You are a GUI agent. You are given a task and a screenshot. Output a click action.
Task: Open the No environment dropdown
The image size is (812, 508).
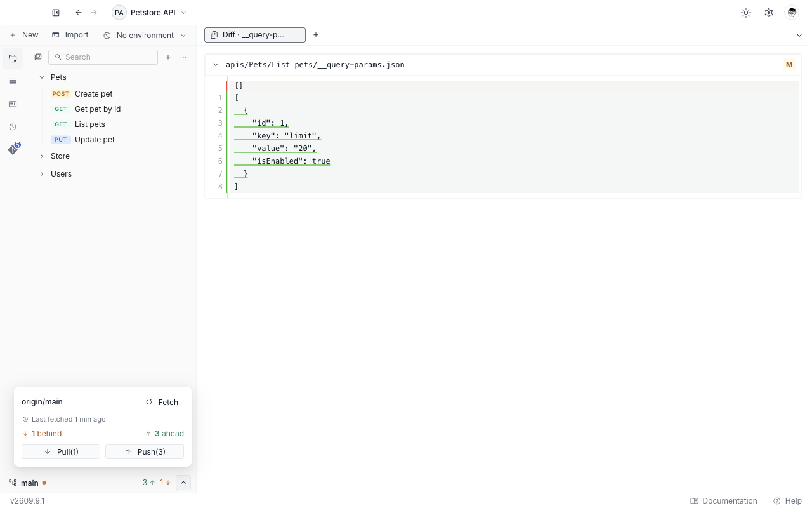[145, 36]
